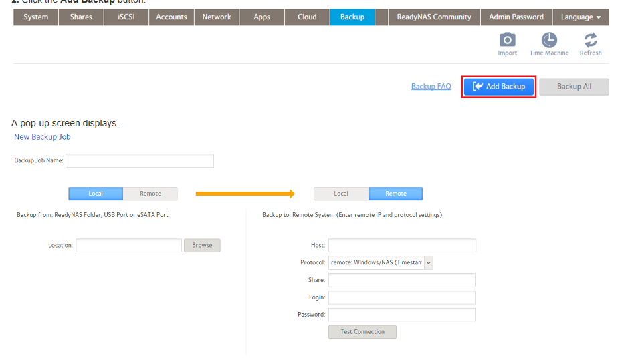This screenshot has height=364, width=630.
Task: Open the Language dropdown menu
Action: pyautogui.click(x=581, y=17)
